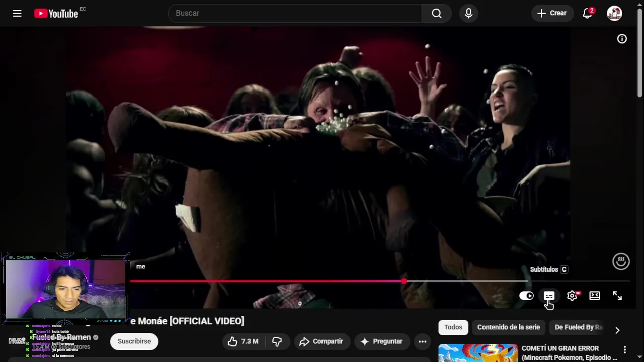Open the Fueled By Ramen channel name
The height and width of the screenshot is (362, 644).
(x=61, y=337)
